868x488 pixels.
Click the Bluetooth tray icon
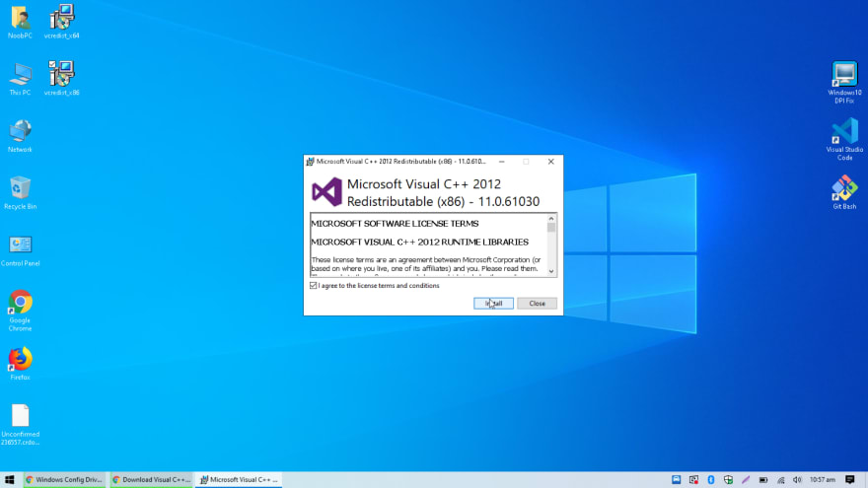(x=711, y=480)
